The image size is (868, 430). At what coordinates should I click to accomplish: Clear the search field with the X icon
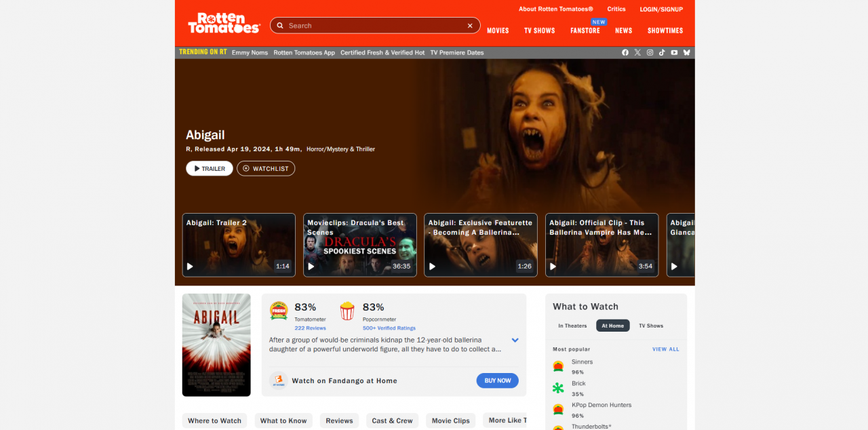click(470, 26)
